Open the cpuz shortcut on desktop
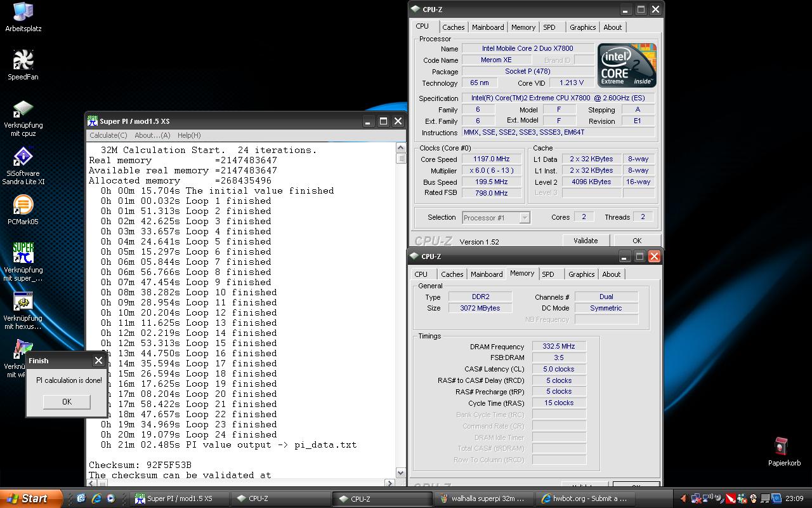Viewport: 812px width, 508px height. pyautogui.click(x=23, y=118)
